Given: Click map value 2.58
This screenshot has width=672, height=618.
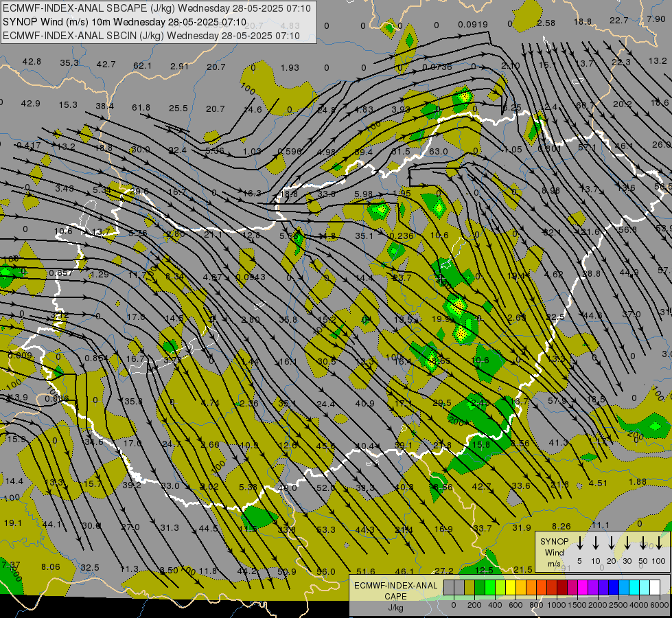Looking at the screenshot, I should [x=546, y=23].
